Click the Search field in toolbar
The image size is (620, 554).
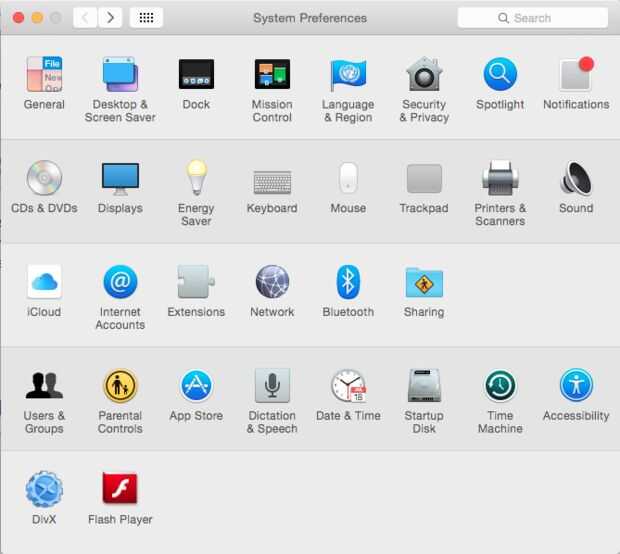[x=533, y=18]
